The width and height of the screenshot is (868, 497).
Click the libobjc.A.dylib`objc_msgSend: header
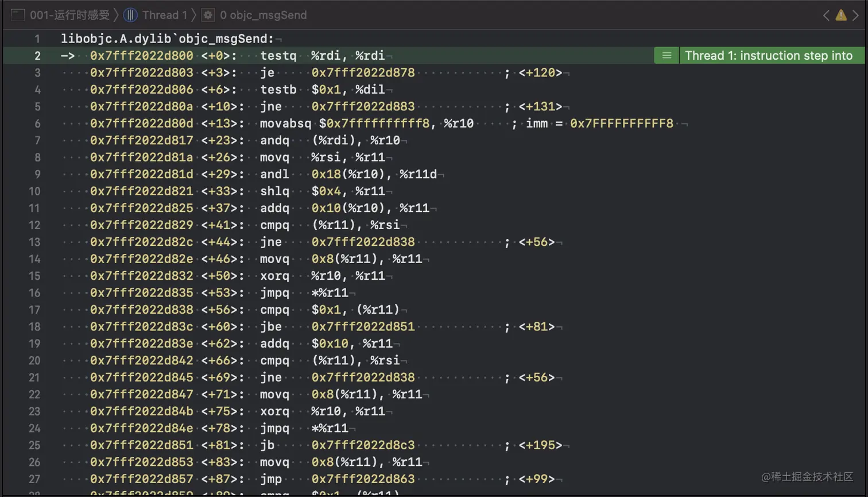tap(168, 38)
